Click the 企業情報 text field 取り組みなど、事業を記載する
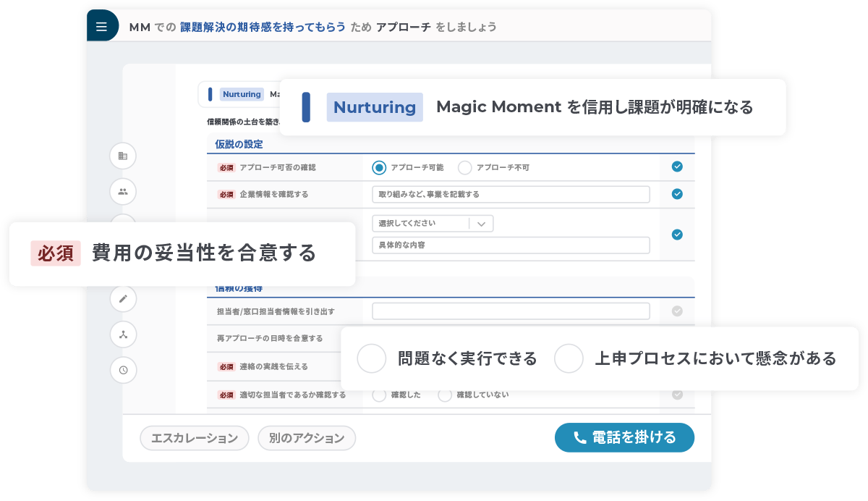 511,194
